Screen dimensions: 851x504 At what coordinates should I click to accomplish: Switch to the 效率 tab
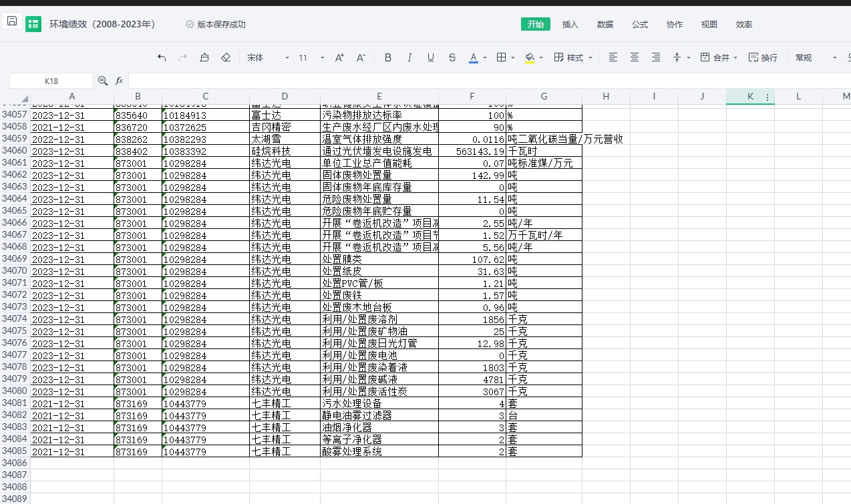click(x=744, y=25)
